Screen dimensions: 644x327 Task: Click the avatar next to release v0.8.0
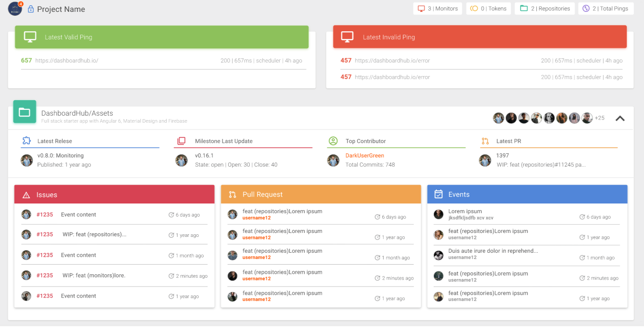click(27, 160)
